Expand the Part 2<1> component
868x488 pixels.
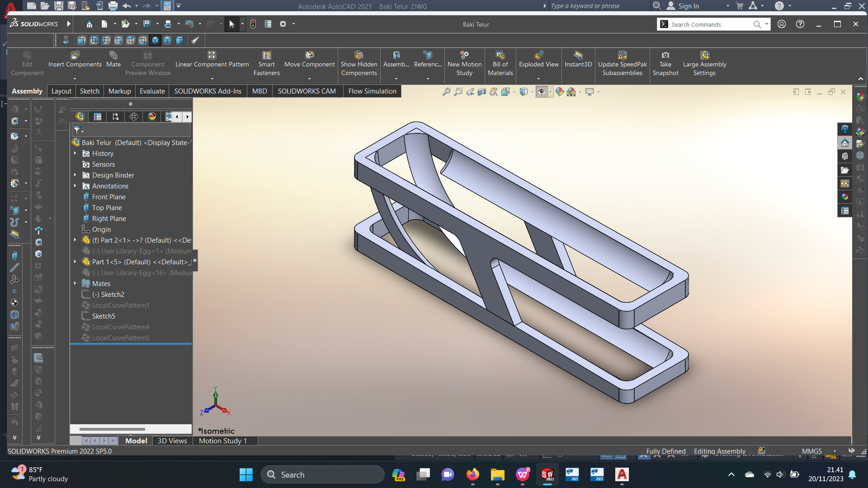point(75,240)
